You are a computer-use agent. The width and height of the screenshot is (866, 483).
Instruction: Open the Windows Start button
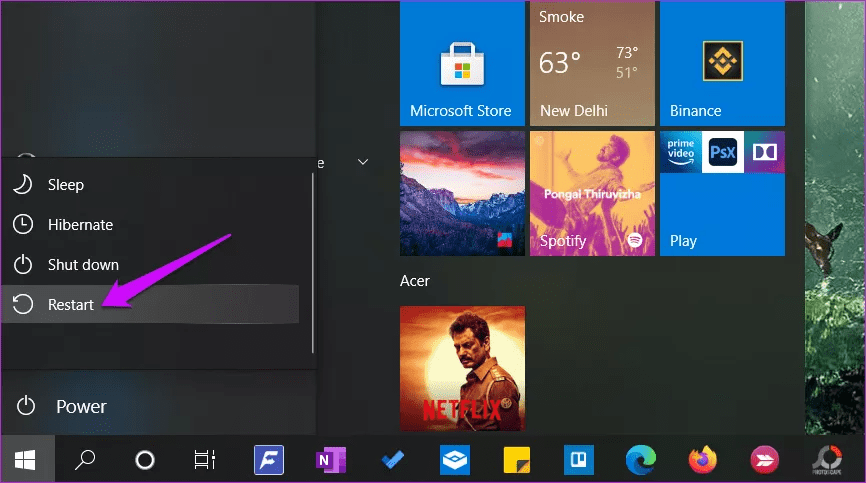point(26,459)
